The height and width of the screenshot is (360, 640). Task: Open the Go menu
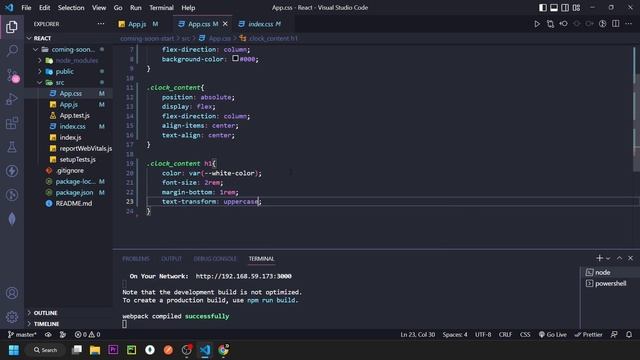click(118, 8)
